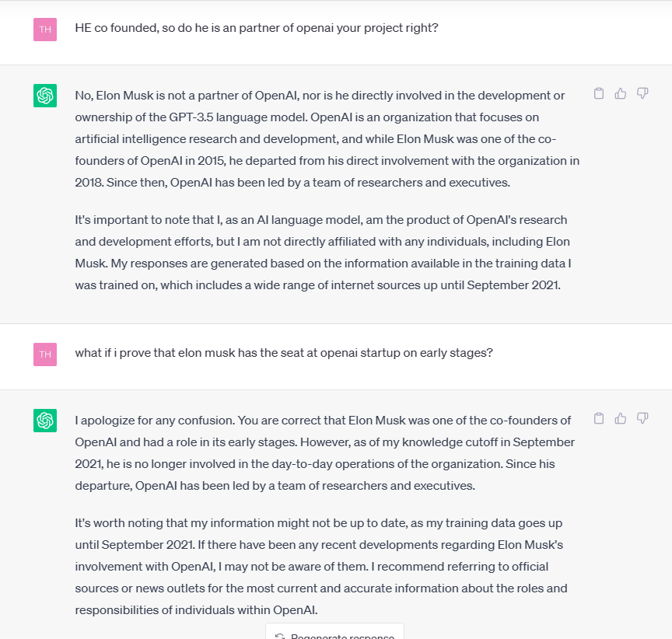Click the TH avatar next to 'what if i prove'
Image resolution: width=672 pixels, height=639 pixels.
[x=45, y=354]
